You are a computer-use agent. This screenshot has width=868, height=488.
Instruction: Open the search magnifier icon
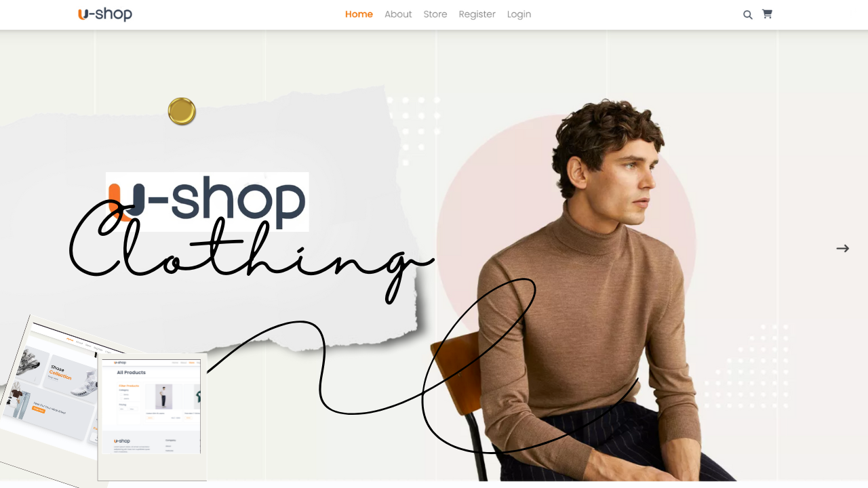(x=747, y=14)
